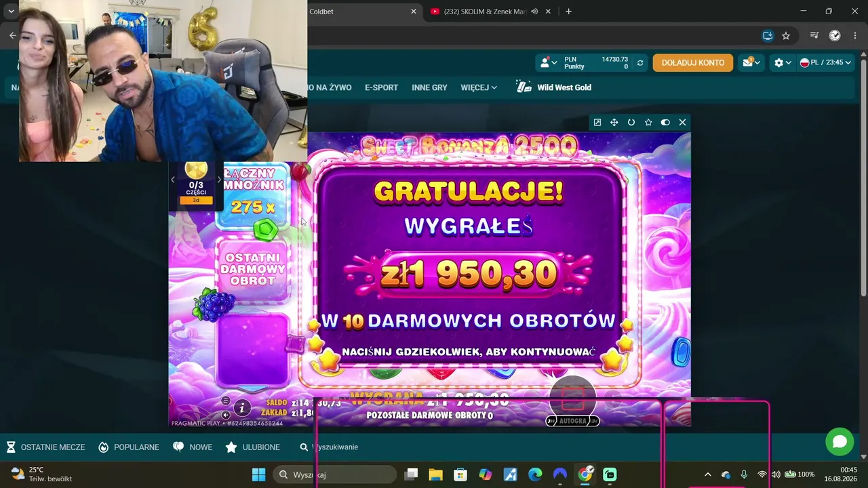This screenshot has height=488, width=868.
Task: Toggle the game frame mode switch
Action: click(665, 123)
